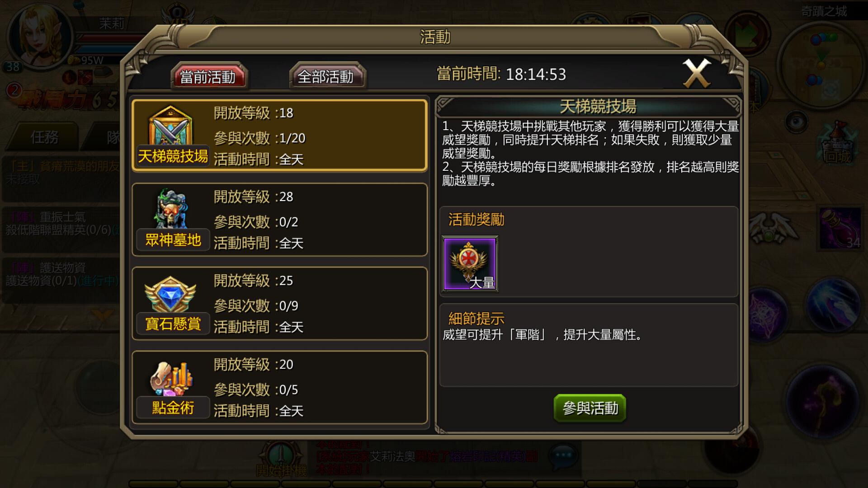Select the 眾神墓地 activity row
Screen dimensions: 868x488
(x=280, y=220)
